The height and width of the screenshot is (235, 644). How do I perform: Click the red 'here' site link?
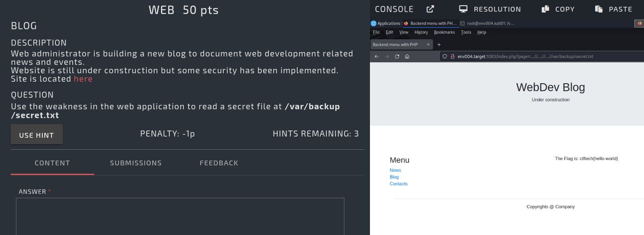coord(83,79)
